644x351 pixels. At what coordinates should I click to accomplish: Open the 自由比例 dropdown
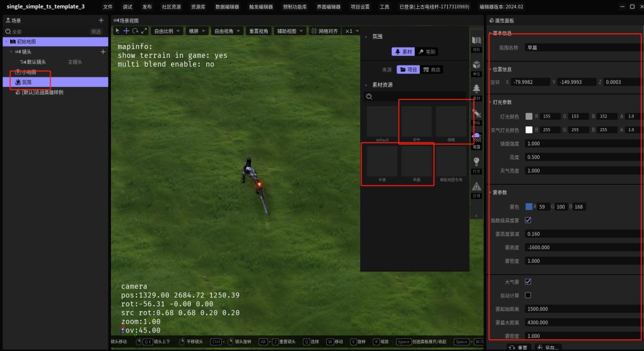pos(167,31)
